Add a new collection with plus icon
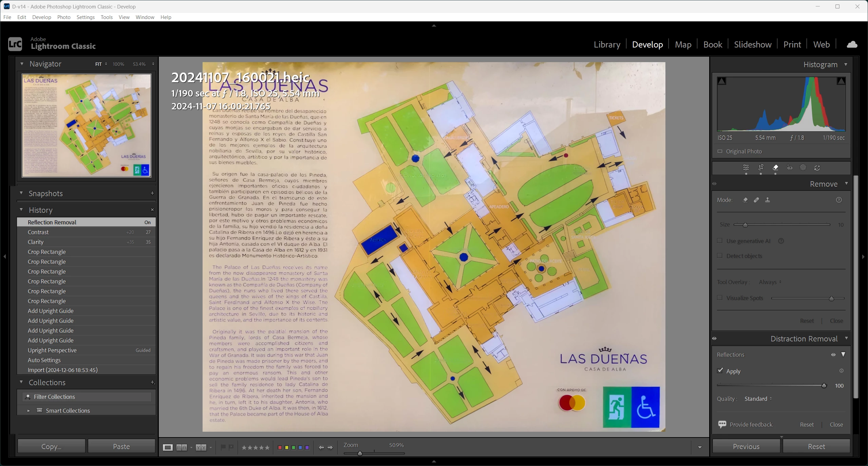The height and width of the screenshot is (466, 868). point(152,382)
